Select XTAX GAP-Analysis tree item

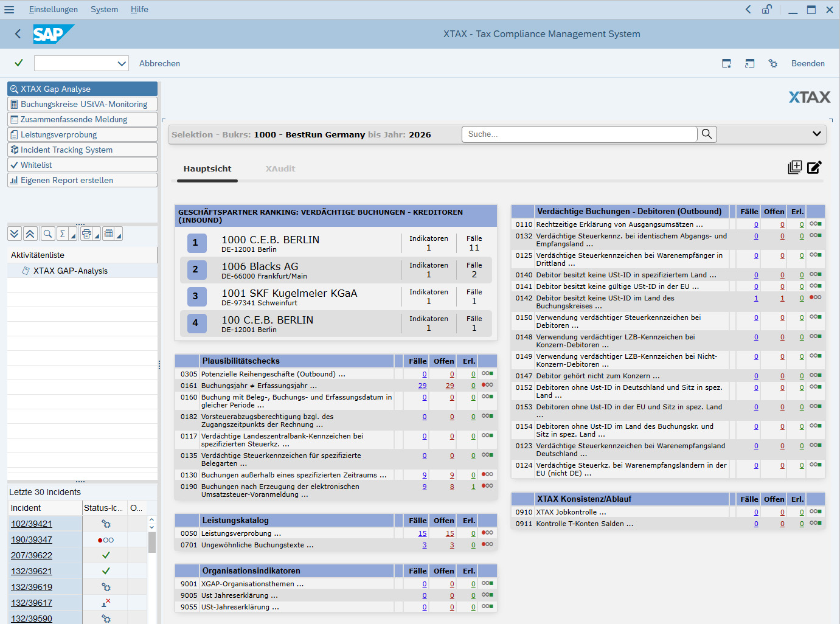pyautogui.click(x=71, y=271)
